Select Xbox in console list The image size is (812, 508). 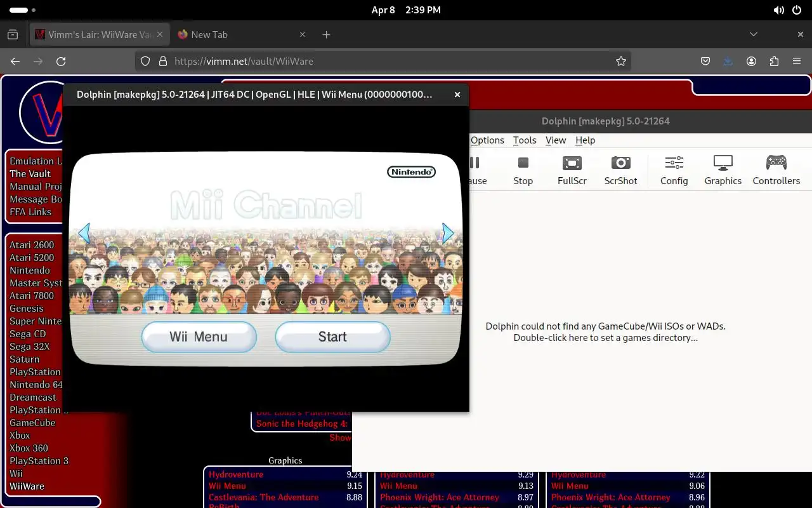[x=20, y=436]
